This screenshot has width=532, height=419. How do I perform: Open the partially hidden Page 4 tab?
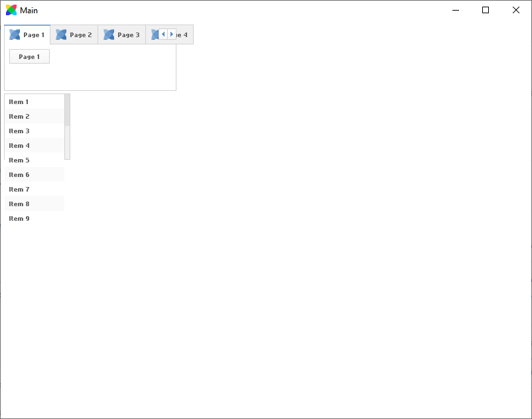pyautogui.click(x=185, y=34)
